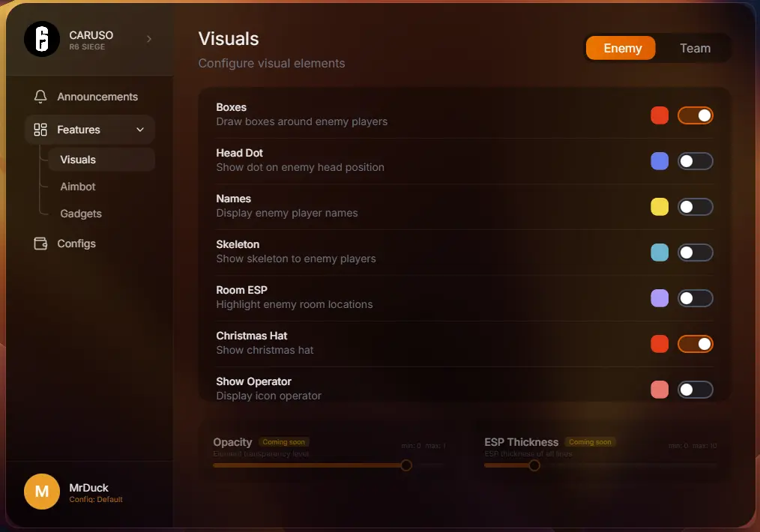Viewport: 760px width, 532px height.
Task: Click the Features grid icon
Action: (x=40, y=130)
